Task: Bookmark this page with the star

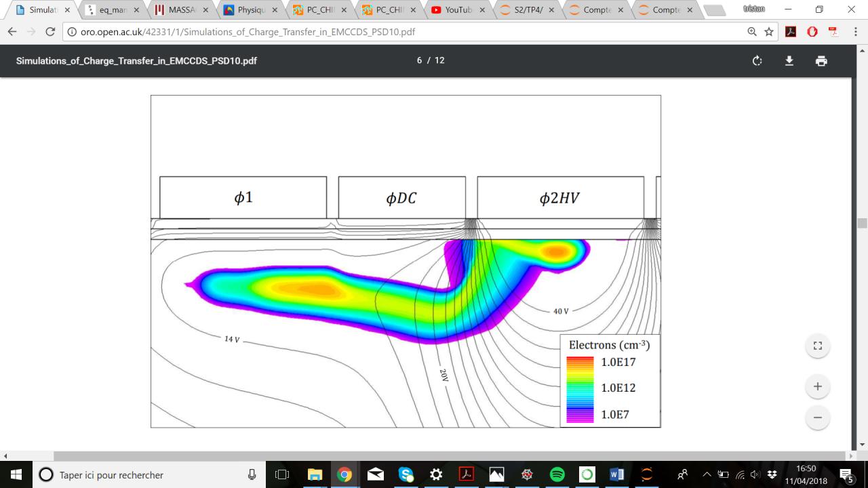Action: [769, 32]
